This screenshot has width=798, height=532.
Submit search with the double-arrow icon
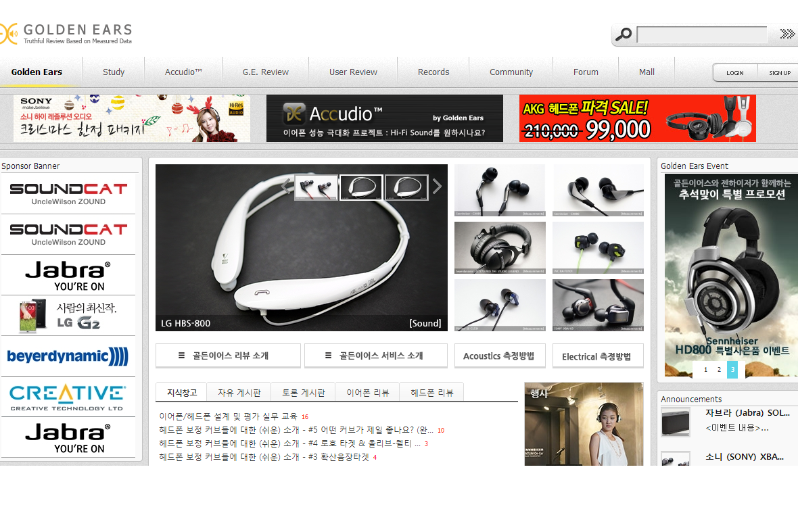[787, 34]
